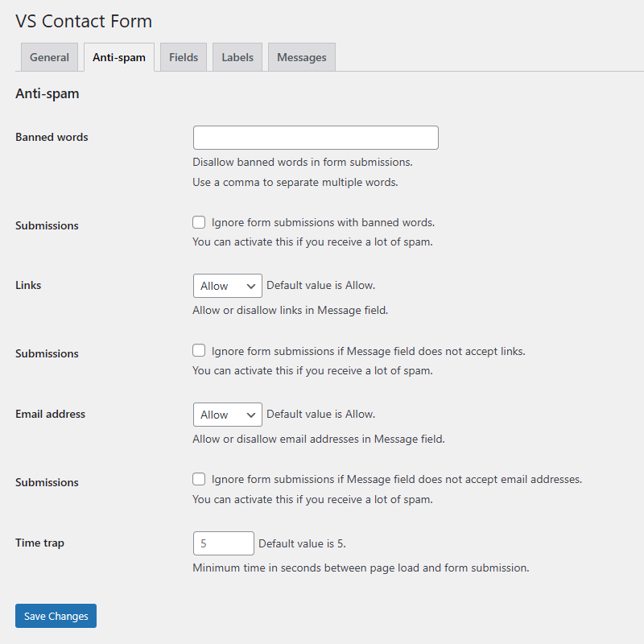This screenshot has height=644, width=644.
Task: Open the Messages tab
Action: [x=301, y=57]
